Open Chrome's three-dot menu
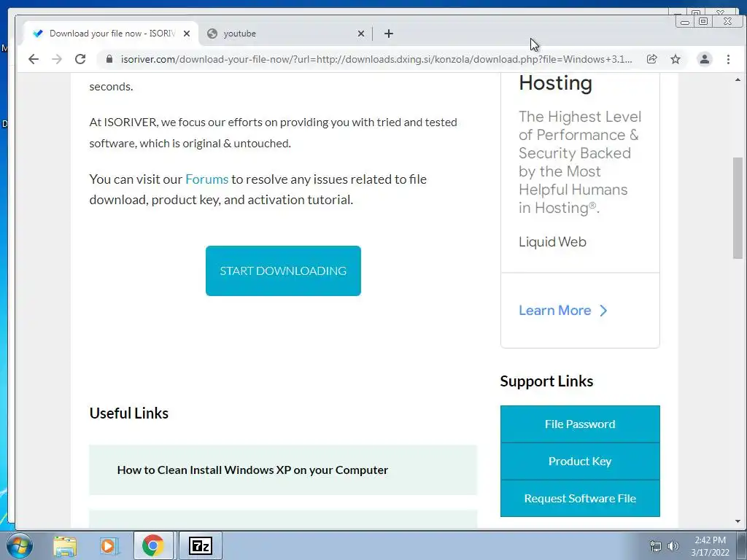The height and width of the screenshot is (560, 747). click(x=728, y=59)
